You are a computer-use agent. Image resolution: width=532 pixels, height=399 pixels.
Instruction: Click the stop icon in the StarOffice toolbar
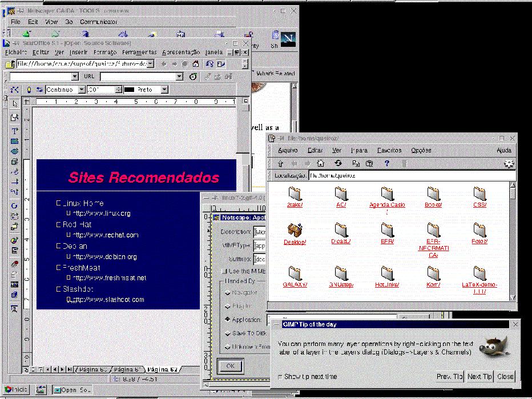185,64
